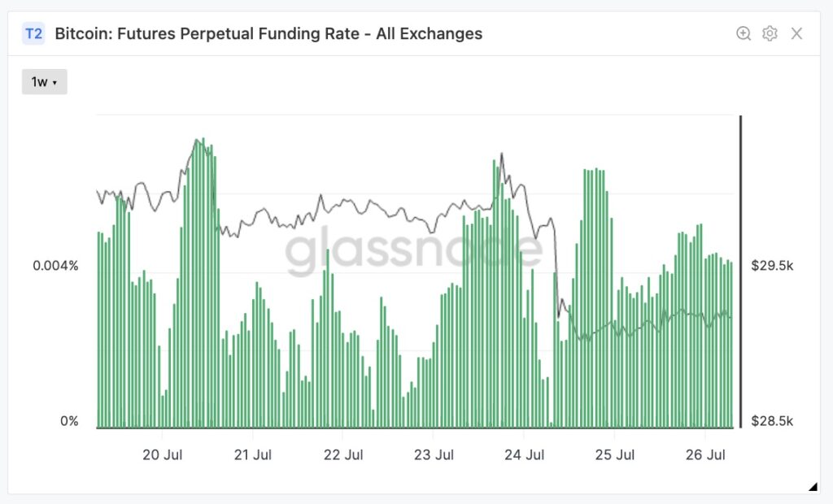
Task: Click the Bitcoin Futures Perpetual Funding Rate title
Action: 268,33
